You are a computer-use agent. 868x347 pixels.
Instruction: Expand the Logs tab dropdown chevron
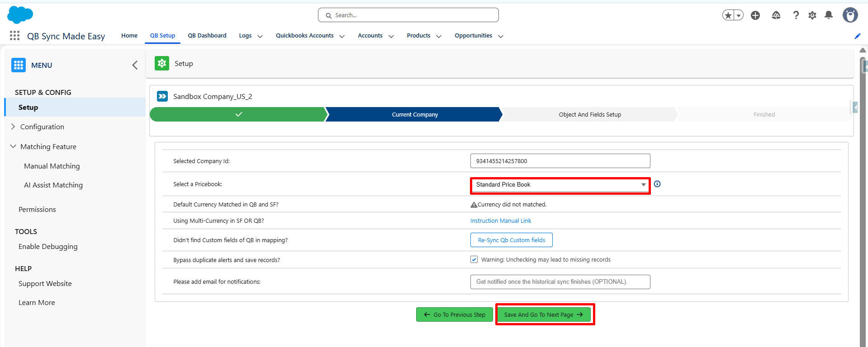tap(260, 36)
